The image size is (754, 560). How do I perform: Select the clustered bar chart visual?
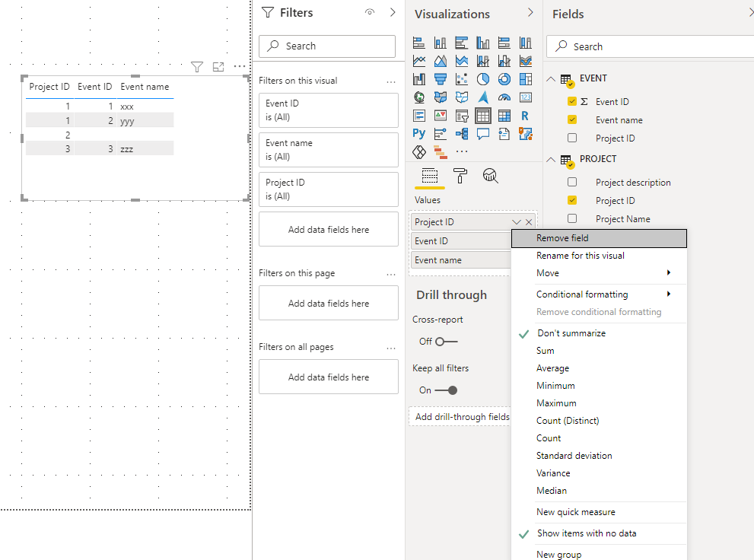point(462,43)
